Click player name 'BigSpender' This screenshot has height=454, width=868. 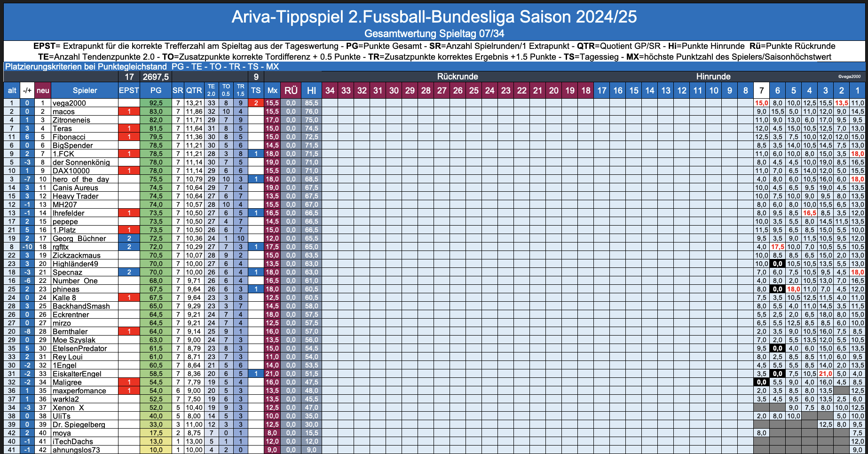point(72,145)
